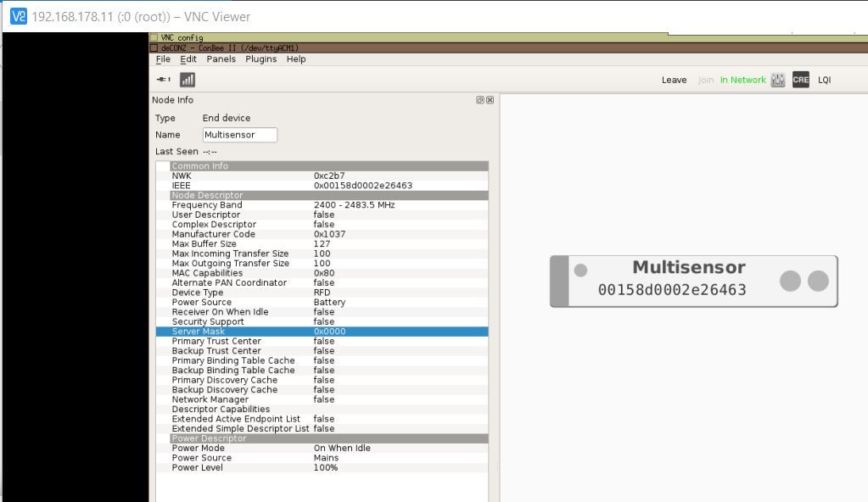The height and width of the screenshot is (502, 868).
Task: Click the In Network status label
Action: tap(743, 81)
